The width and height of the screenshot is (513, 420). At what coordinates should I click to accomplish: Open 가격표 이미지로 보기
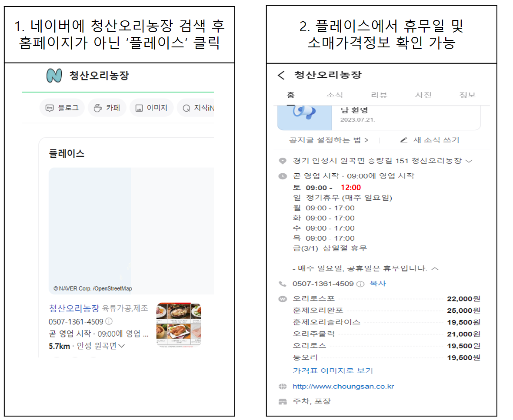point(333,371)
